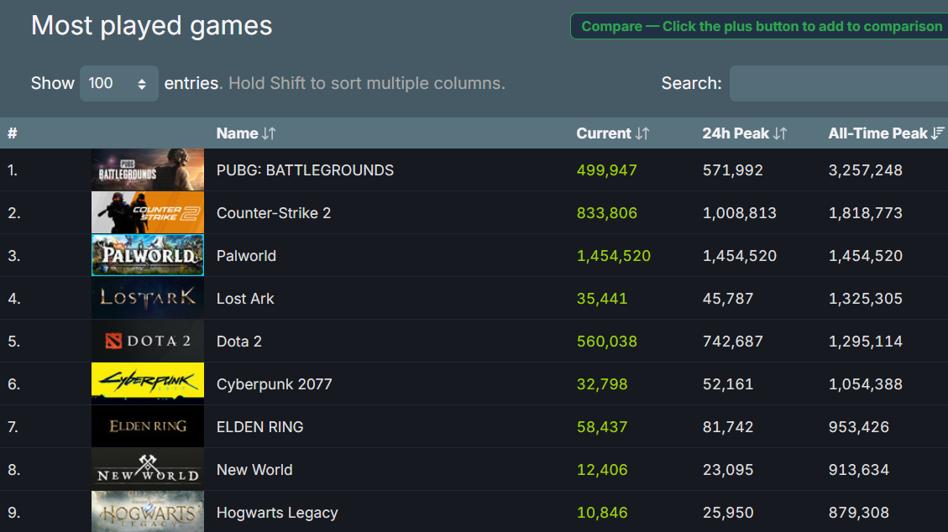Click the yellow Cyberpunk logo image
Viewport: 948px width, 532px height.
coord(147,383)
